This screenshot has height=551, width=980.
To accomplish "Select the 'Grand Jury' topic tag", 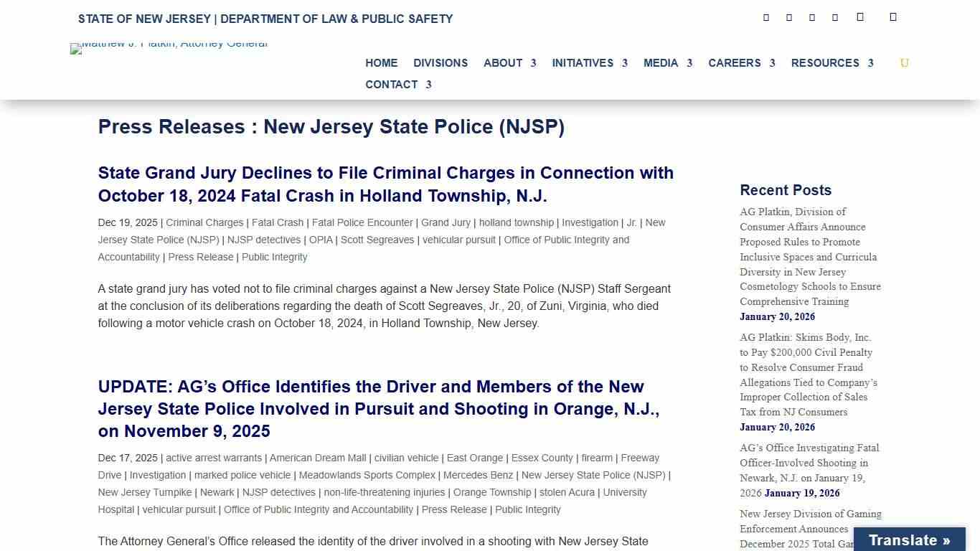I will pos(446,222).
